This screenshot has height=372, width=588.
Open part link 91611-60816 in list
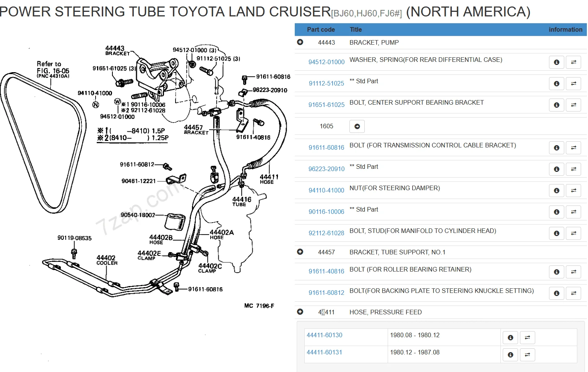(326, 147)
